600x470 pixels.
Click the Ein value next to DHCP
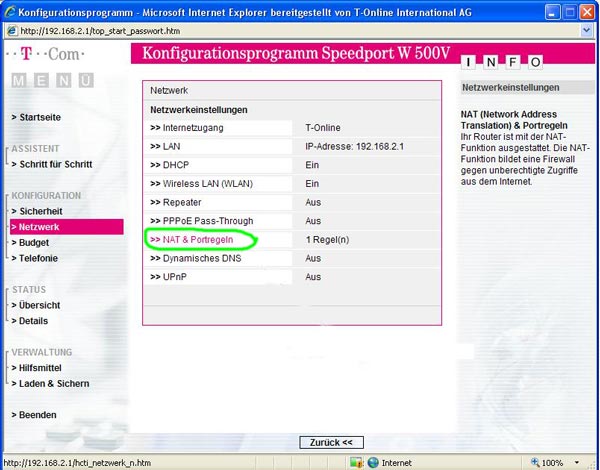click(312, 165)
